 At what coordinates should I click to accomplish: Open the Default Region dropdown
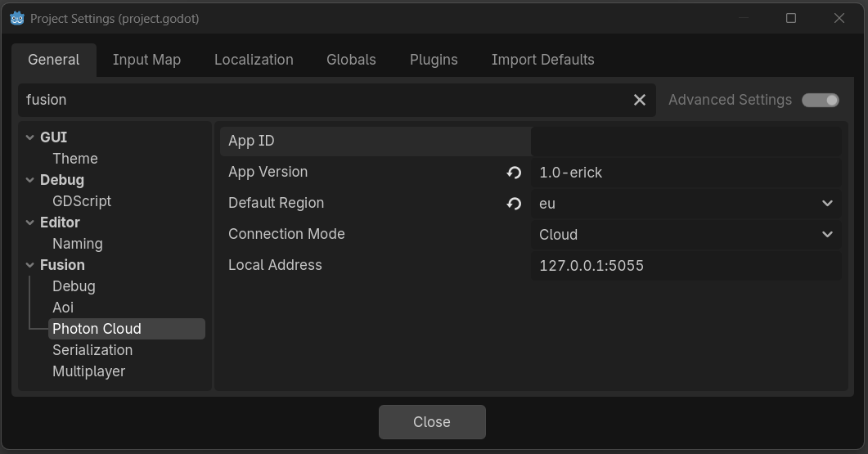[686, 204]
